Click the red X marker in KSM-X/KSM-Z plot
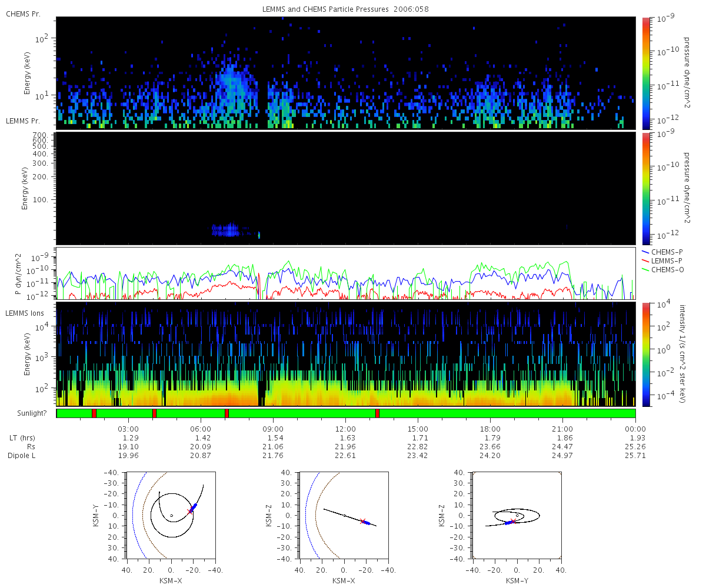Image resolution: width=706 pixels, height=588 pixels. point(362,521)
